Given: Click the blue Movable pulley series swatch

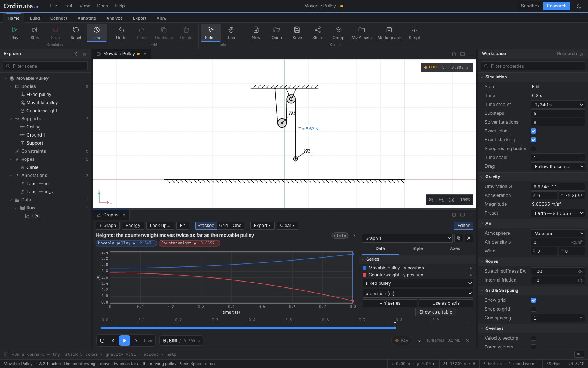Looking at the screenshot, I should (365, 268).
